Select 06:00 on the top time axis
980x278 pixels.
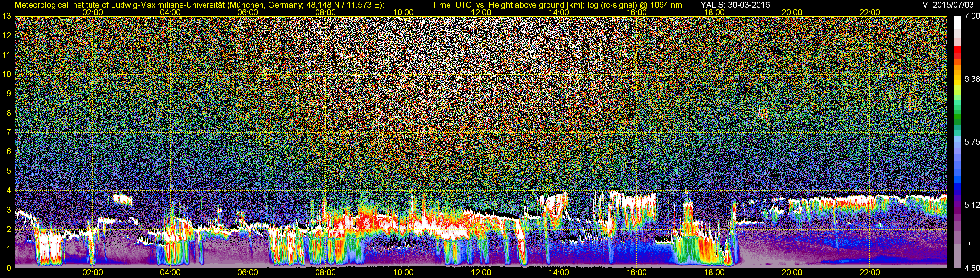[x=248, y=12]
